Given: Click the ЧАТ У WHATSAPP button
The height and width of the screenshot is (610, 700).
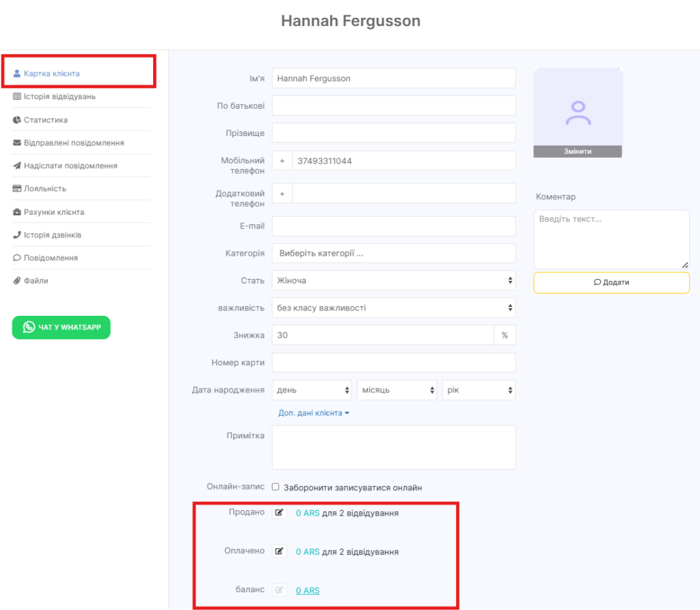Looking at the screenshot, I should point(61,328).
